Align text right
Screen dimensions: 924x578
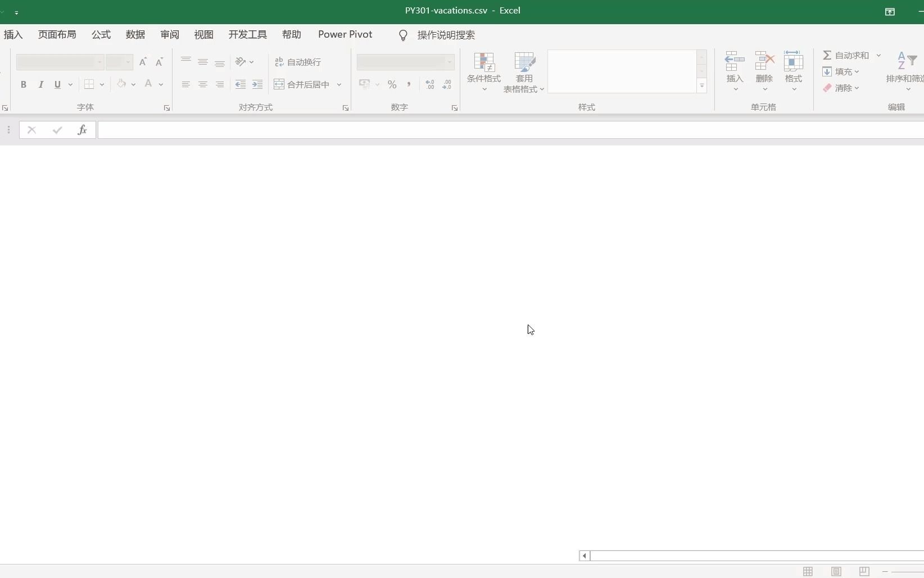pyautogui.click(x=220, y=84)
